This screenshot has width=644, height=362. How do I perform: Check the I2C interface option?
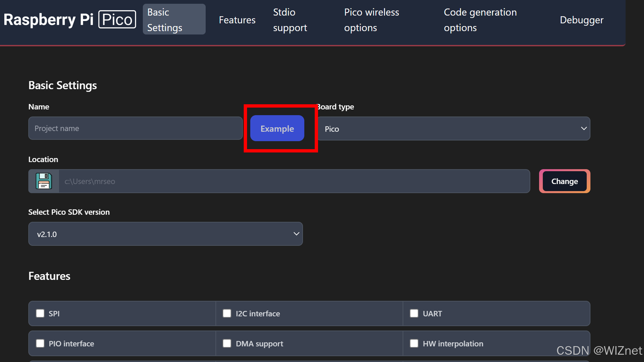(227, 313)
